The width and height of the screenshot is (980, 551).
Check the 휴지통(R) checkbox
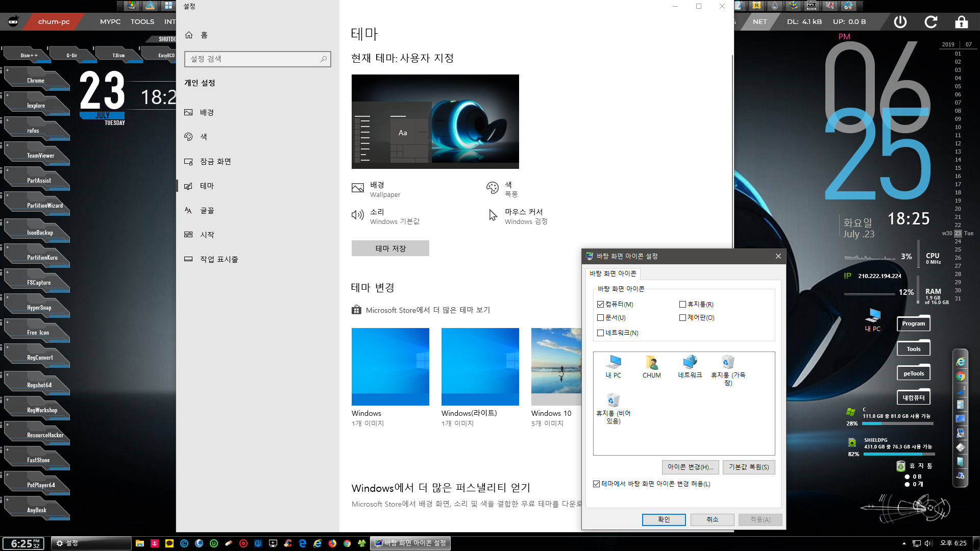click(682, 305)
